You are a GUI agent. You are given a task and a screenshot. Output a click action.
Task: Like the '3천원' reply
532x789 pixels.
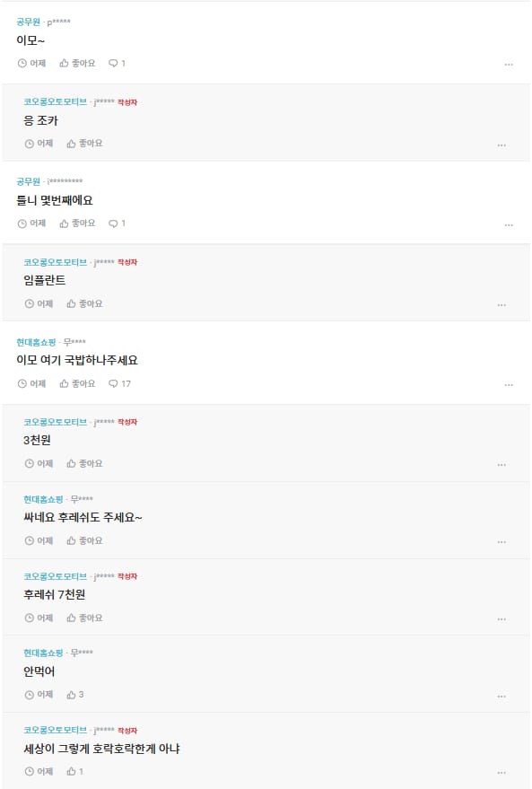point(84,463)
